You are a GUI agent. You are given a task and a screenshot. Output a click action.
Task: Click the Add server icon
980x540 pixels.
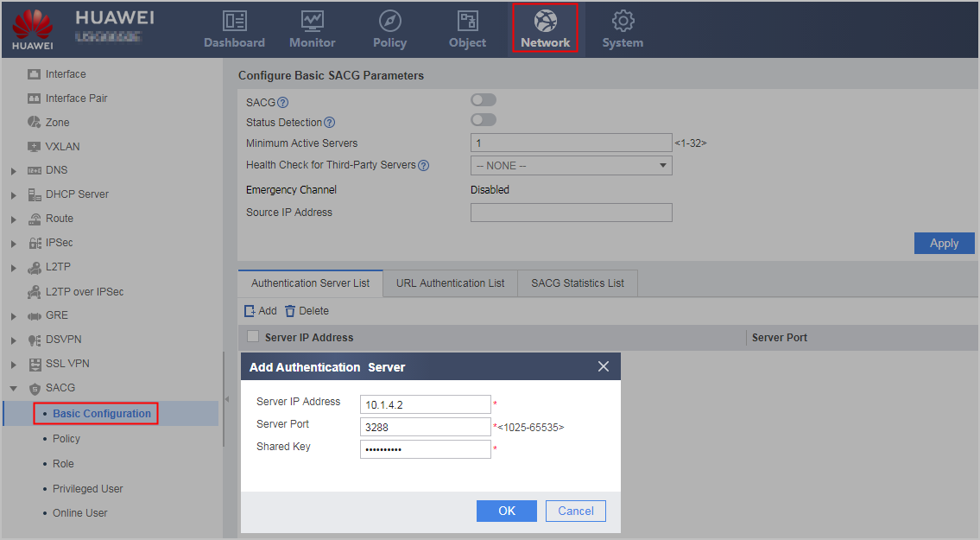(250, 311)
